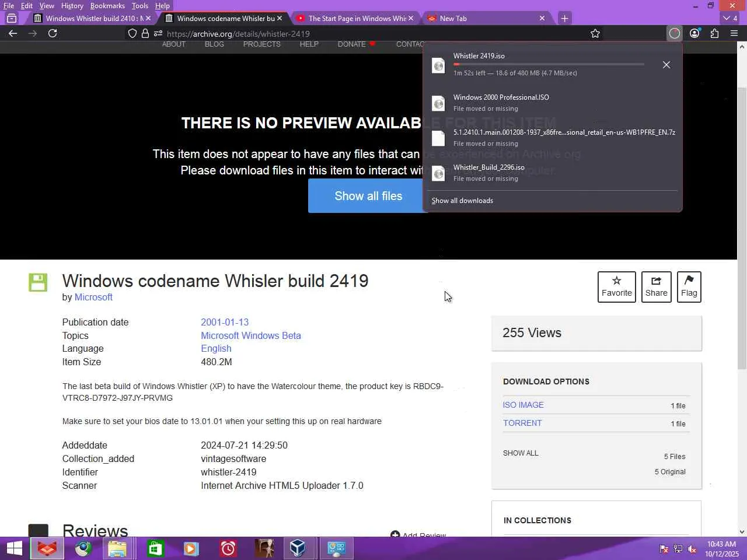Click the 5 Original files count
Screen dimensions: 747x560
click(670, 472)
